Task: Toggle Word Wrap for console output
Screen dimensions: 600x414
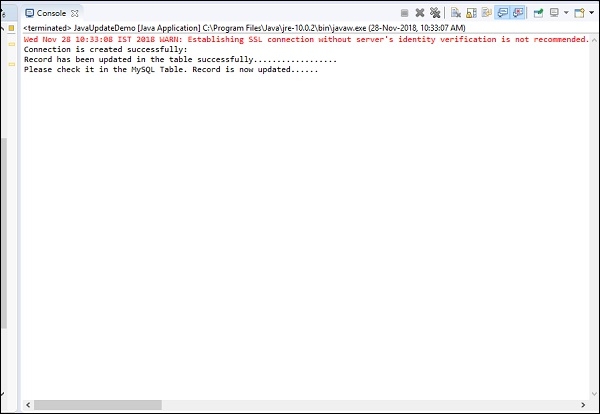Action: [486, 13]
